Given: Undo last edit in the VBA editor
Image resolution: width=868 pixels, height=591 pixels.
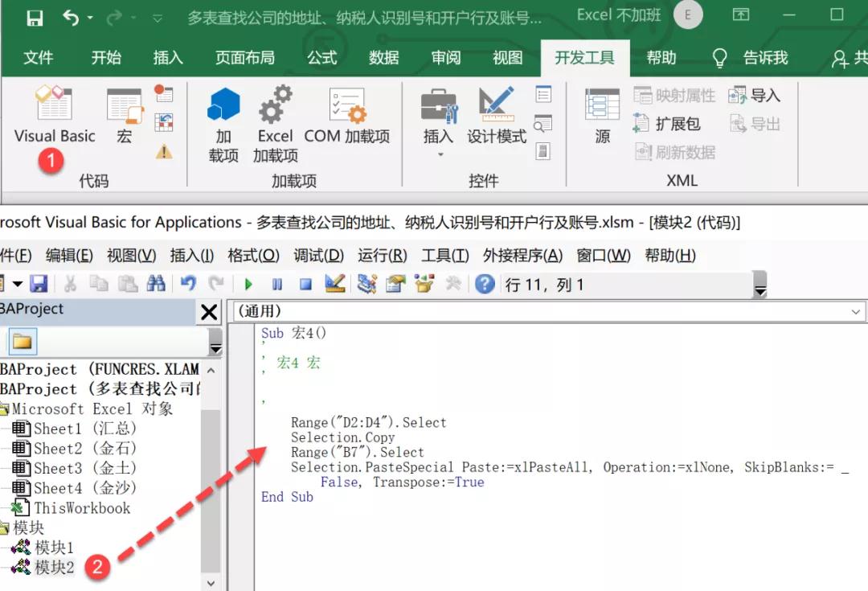Looking at the screenshot, I should coord(187,284).
